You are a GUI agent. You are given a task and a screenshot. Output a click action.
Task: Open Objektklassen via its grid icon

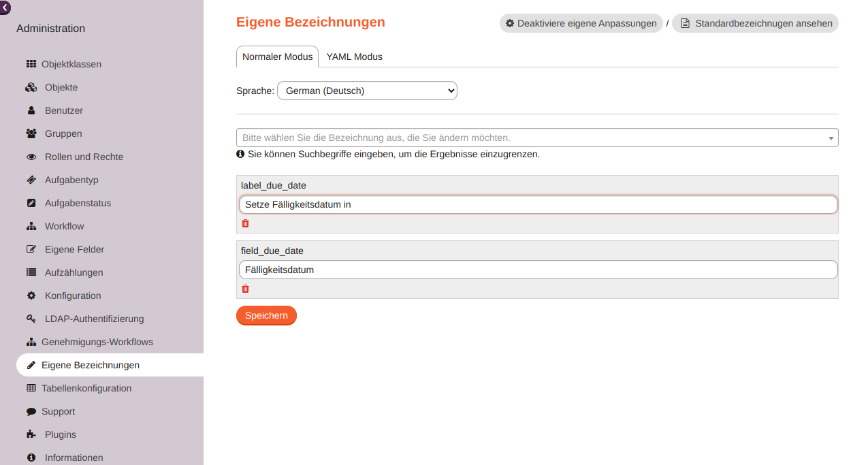coord(31,64)
